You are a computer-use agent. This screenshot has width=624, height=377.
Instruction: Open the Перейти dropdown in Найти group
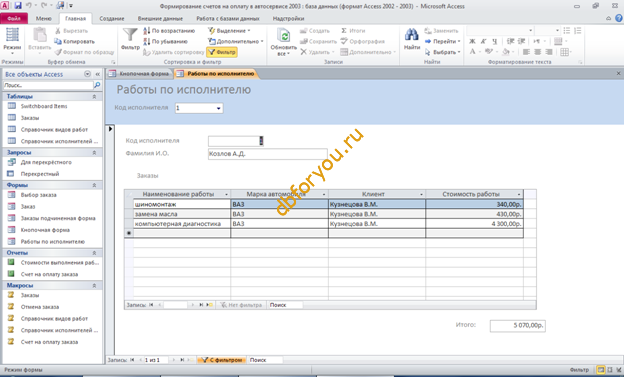[x=443, y=41]
